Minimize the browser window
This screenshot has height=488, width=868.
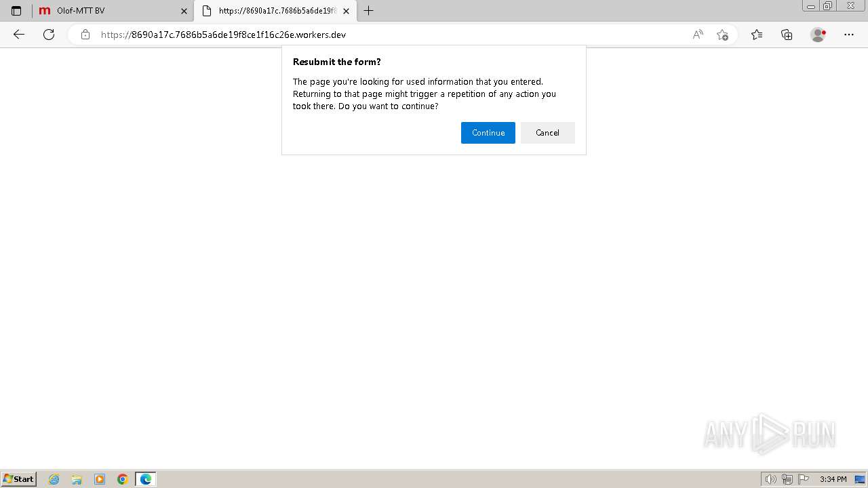pyautogui.click(x=811, y=6)
